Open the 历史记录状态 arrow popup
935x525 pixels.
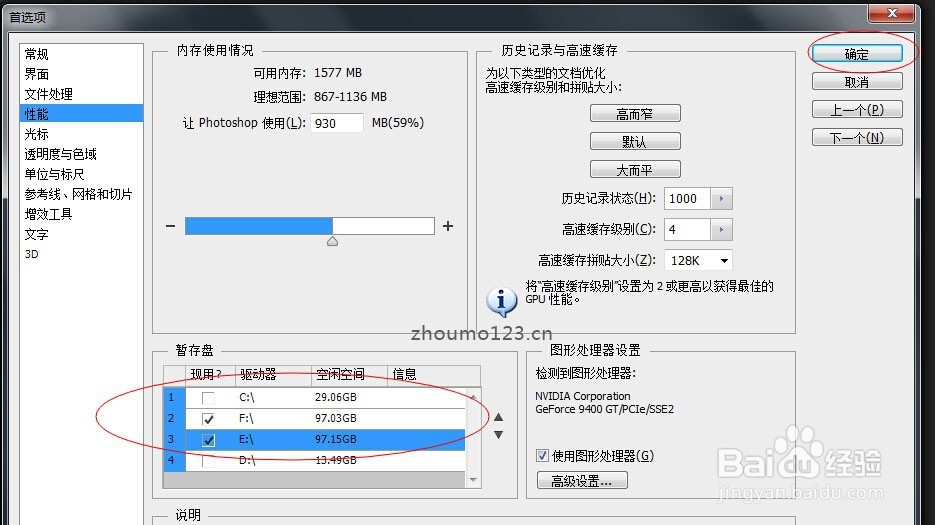tap(722, 199)
